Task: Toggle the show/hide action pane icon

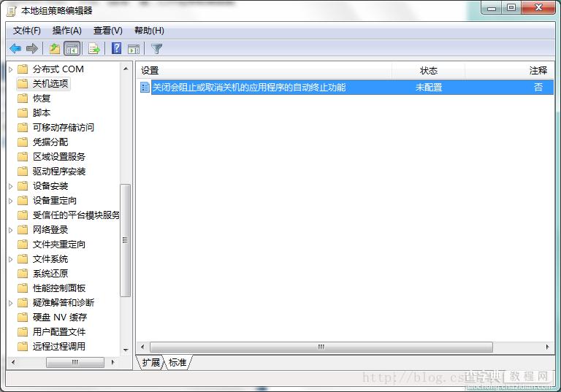Action: pyautogui.click(x=134, y=49)
